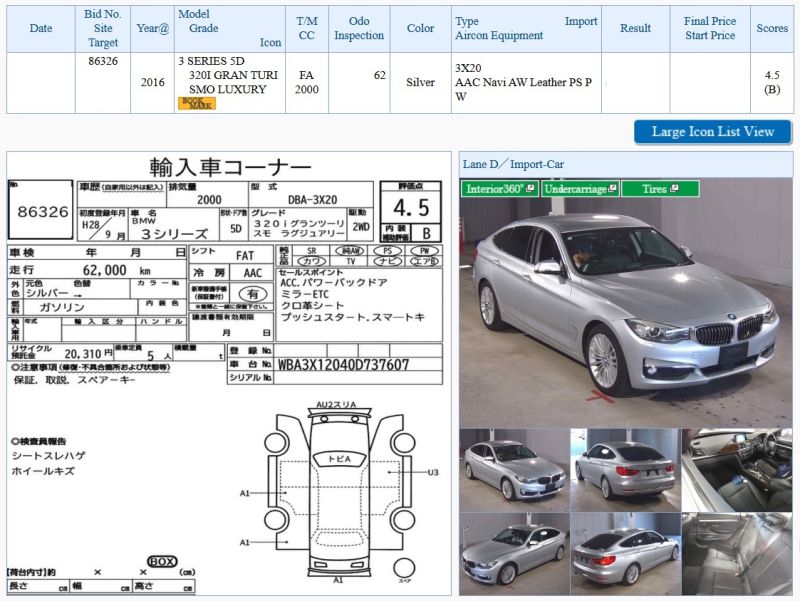Image resolution: width=800 pixels, height=601 pixels.
Task: Click the BOOK MARK icon under model
Action: 197,104
